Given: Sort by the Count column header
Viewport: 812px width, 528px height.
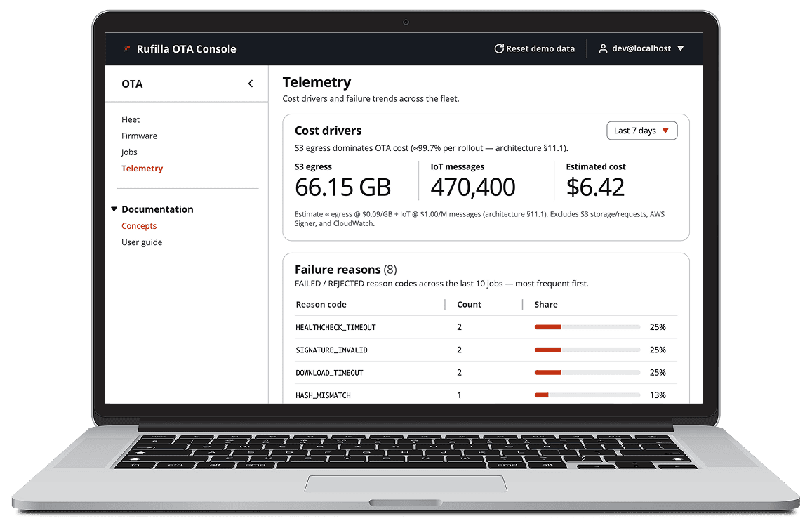Looking at the screenshot, I should (470, 305).
